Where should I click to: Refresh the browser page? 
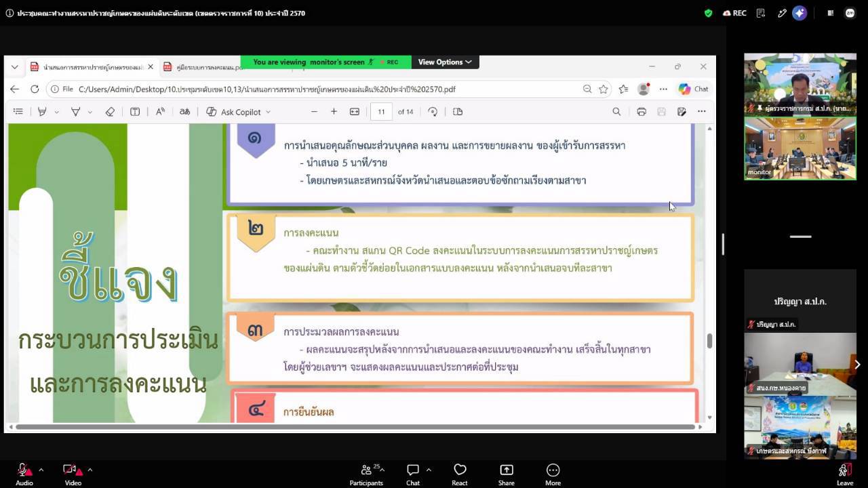pyautogui.click(x=35, y=89)
